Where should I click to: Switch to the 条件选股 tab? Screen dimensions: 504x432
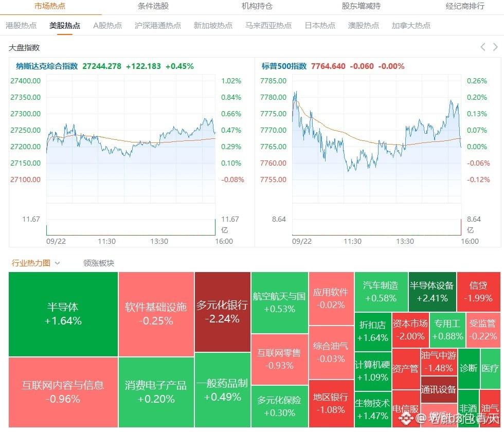coord(153,6)
